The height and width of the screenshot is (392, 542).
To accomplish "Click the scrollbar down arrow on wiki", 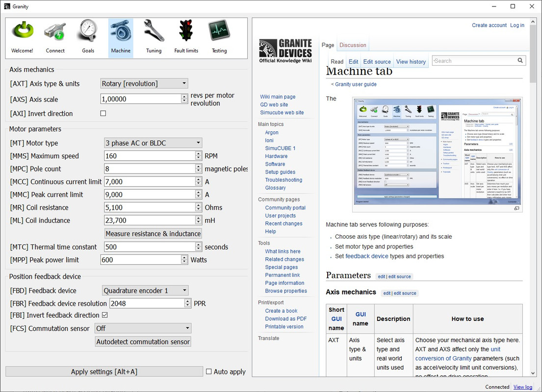I will (x=533, y=373).
